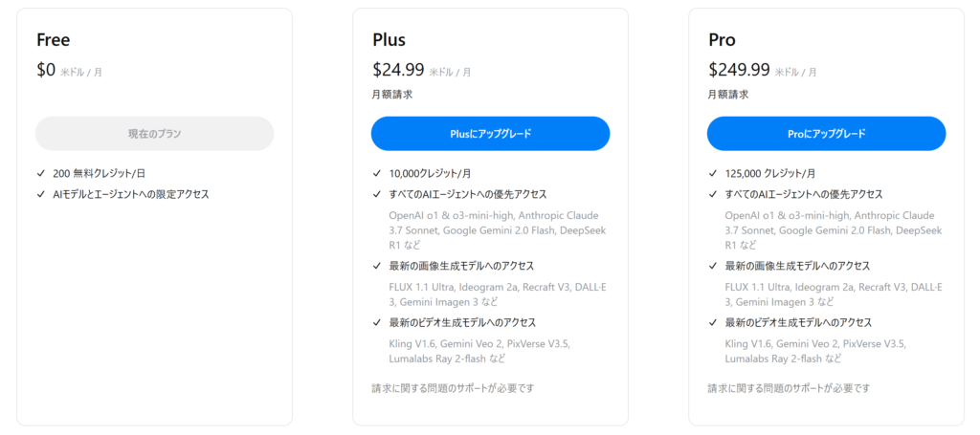Image resolution: width=980 pixels, height=435 pixels.
Task: Click Plus checkmark for 最新のビデオ生成モデルへのアクセス
Action: 377,322
